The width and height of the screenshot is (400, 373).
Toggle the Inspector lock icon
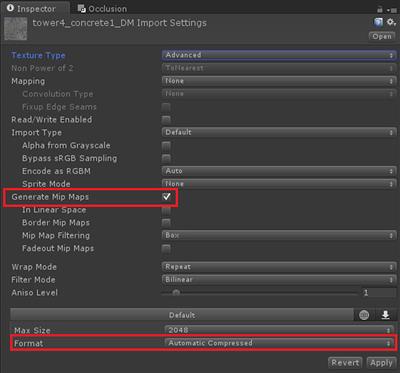pos(380,9)
